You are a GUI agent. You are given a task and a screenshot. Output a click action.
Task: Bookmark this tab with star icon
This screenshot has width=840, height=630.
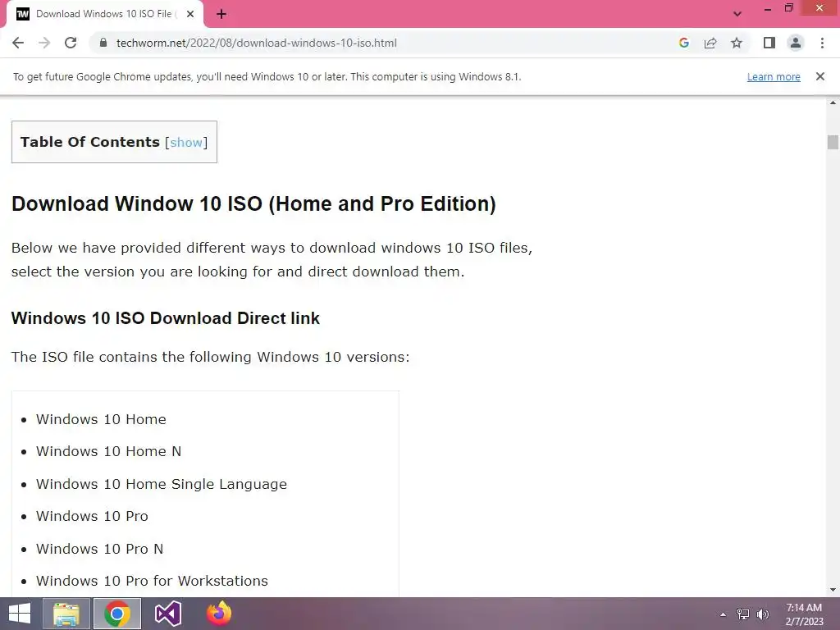click(x=737, y=43)
